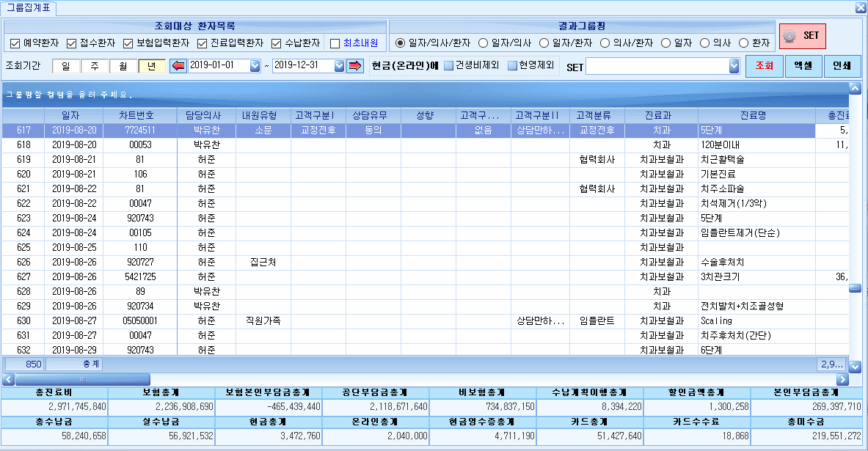This screenshot has height=451, width=868.
Task: Click chart number 5421725 cell
Action: pyautogui.click(x=141, y=276)
